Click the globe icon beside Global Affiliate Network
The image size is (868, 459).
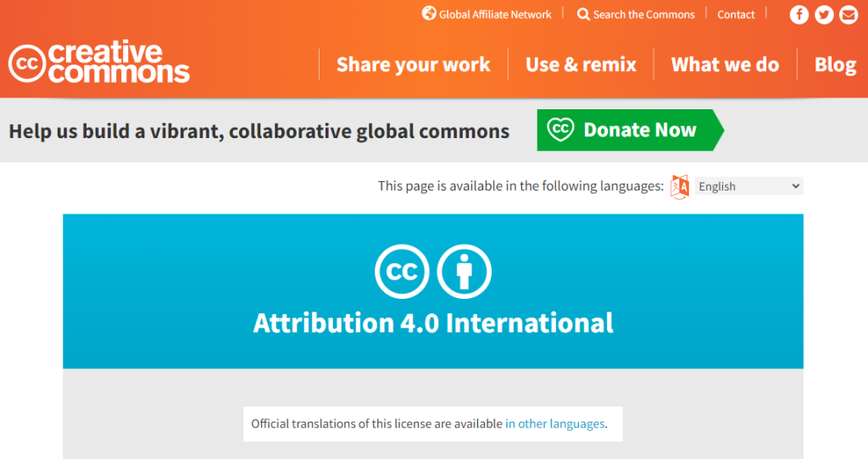429,14
